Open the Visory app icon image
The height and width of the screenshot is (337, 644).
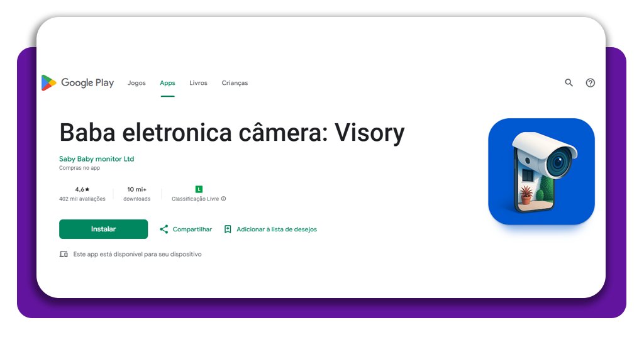[x=541, y=171]
